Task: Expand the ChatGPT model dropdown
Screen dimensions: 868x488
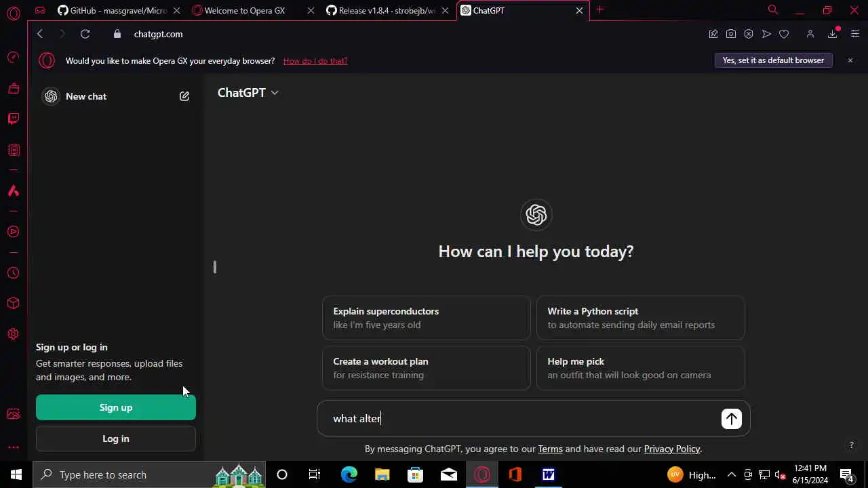Action: 248,93
